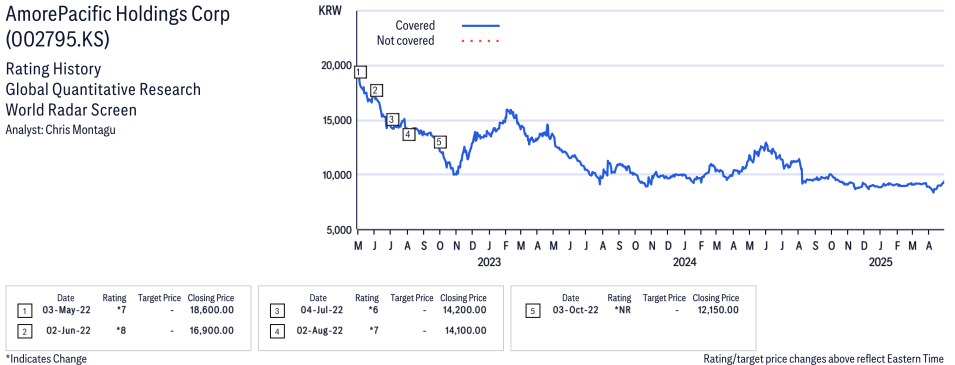Click World Radar Screen text
This screenshot has width=955, height=365.
[x=71, y=110]
